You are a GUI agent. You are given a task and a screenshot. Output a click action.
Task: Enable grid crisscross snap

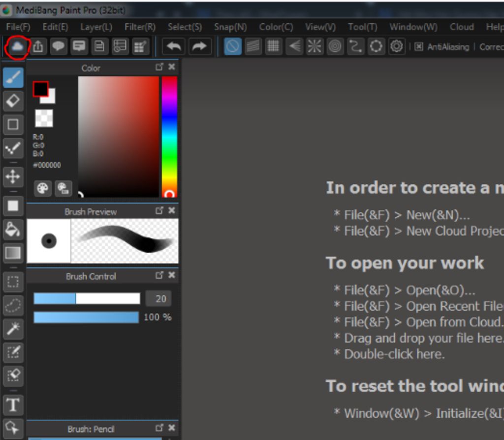[x=274, y=47]
